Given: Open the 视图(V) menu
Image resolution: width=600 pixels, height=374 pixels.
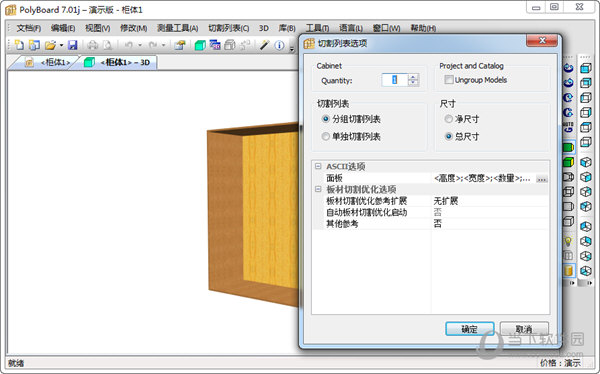Looking at the screenshot, I should (x=97, y=28).
